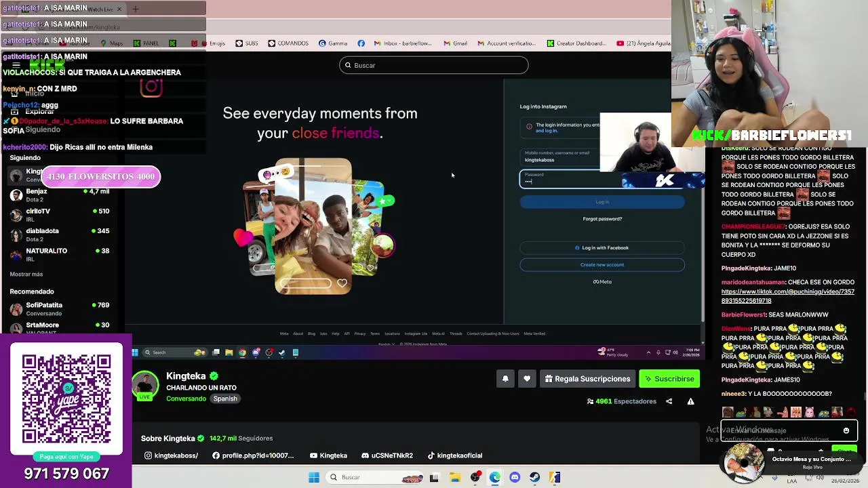Click the Start button in streamed desktop
The width and height of the screenshot is (868, 488).
pos(135,352)
